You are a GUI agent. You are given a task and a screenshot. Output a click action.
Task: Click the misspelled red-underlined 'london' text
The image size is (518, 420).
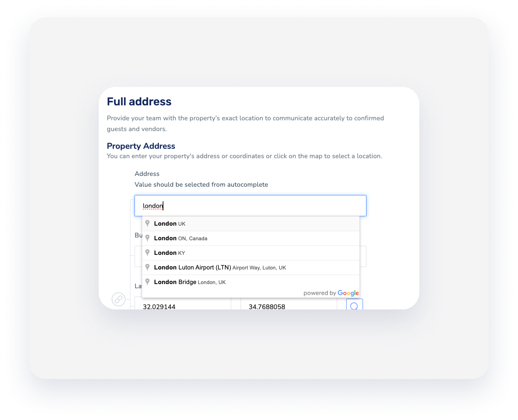point(153,206)
